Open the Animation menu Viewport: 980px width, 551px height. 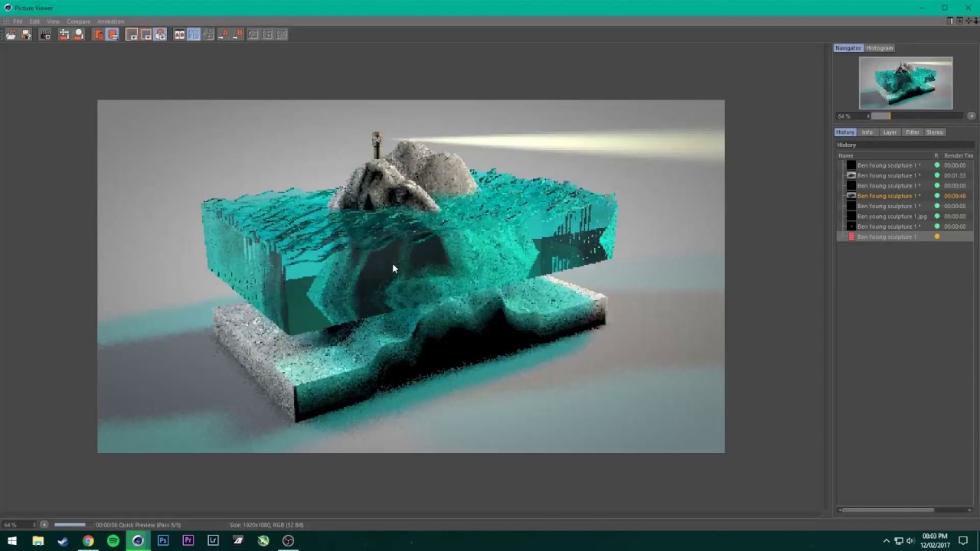pos(110,21)
